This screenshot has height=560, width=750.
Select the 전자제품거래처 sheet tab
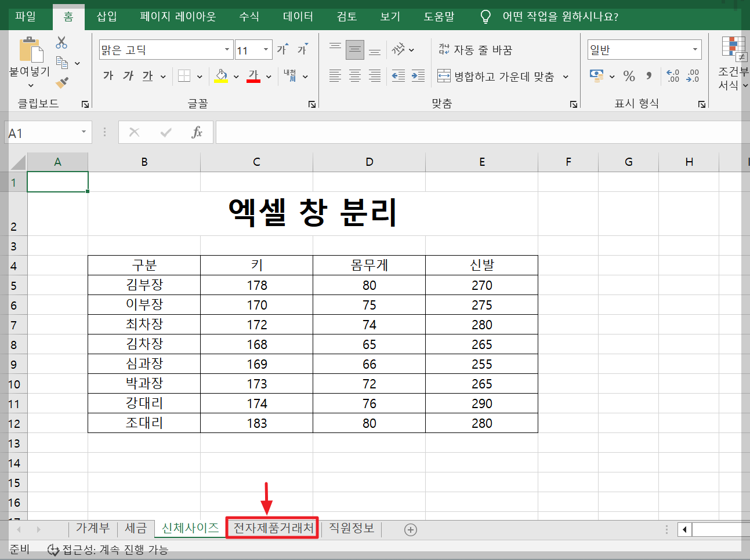[272, 528]
